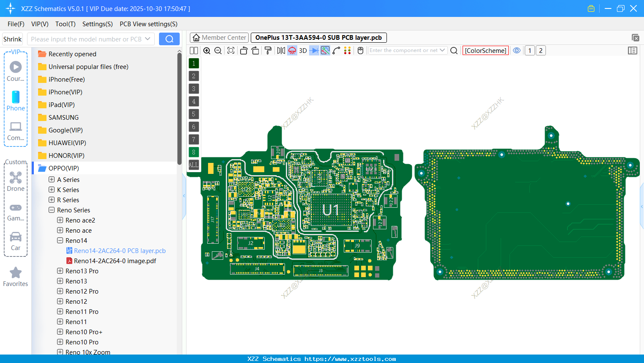Click the split view layout icon
Screen dimensions: 644x363
(x=194, y=51)
